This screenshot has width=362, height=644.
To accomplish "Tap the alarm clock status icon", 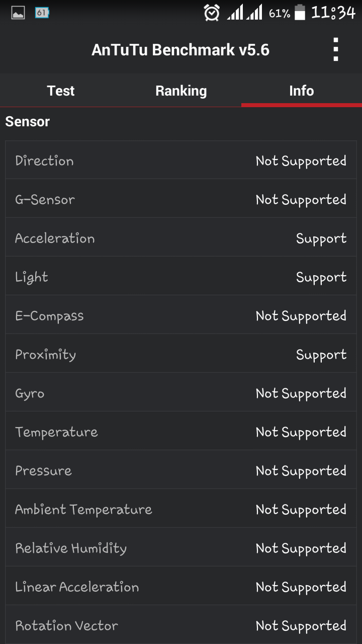I will (x=212, y=13).
